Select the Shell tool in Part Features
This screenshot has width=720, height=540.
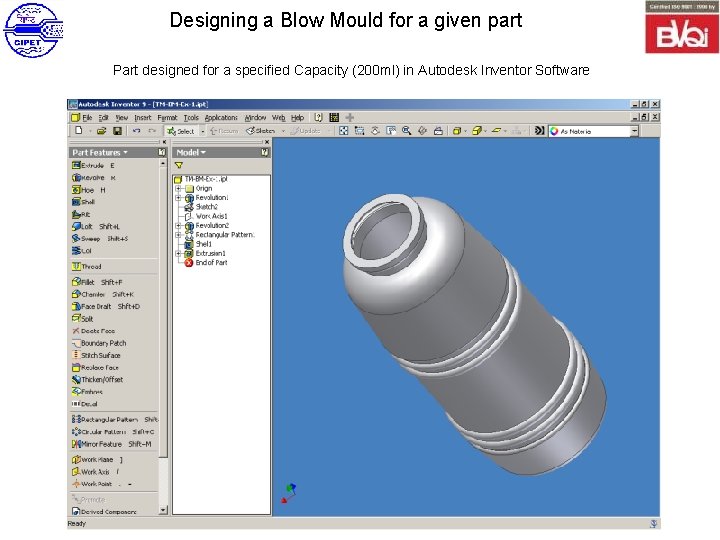tap(83, 202)
